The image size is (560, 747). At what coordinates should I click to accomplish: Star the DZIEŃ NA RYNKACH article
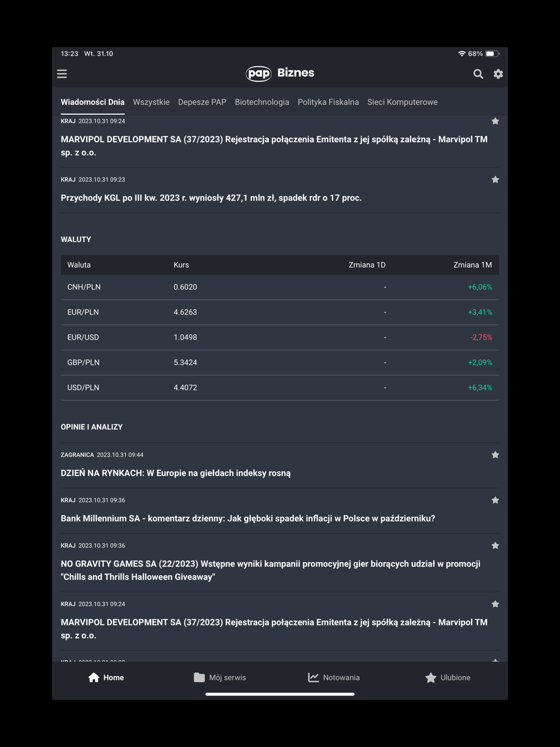pos(495,455)
